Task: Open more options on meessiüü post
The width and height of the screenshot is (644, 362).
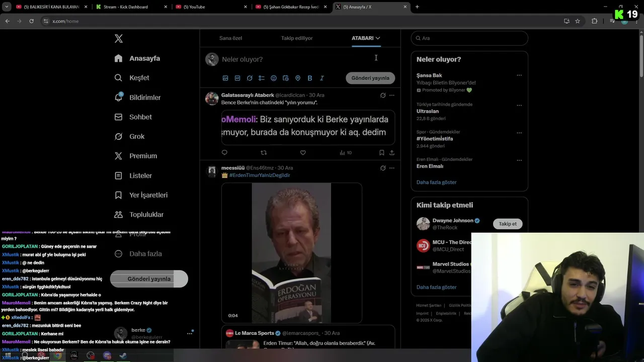Action: click(392, 168)
